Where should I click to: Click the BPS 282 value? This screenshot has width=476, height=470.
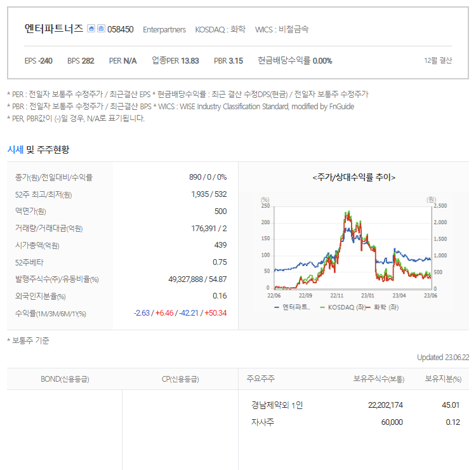81,61
